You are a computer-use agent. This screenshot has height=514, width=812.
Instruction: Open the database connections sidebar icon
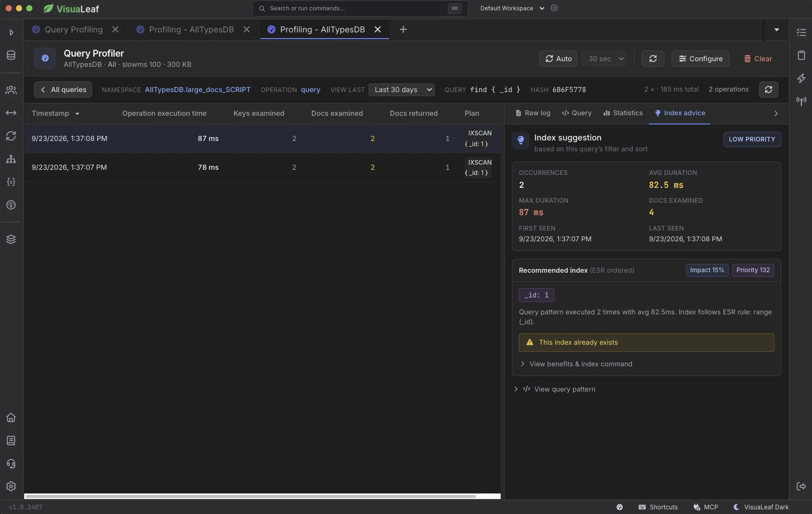(11, 55)
